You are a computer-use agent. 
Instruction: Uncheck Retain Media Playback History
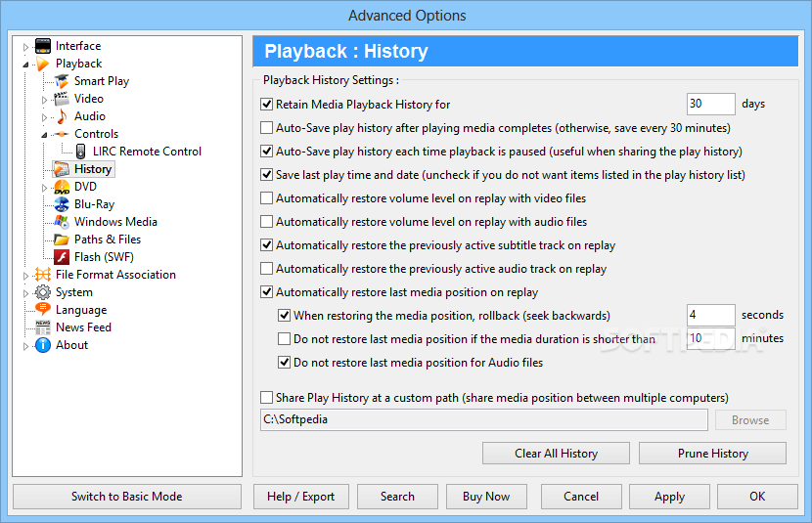point(266,105)
